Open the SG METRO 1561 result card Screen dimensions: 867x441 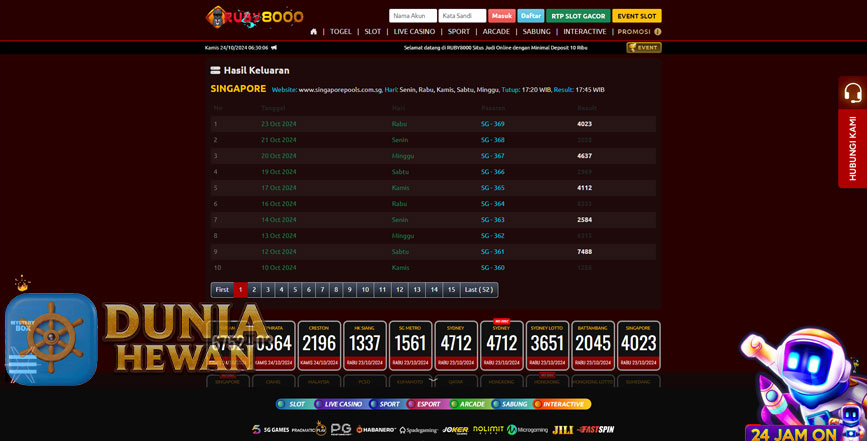pyautogui.click(x=410, y=345)
